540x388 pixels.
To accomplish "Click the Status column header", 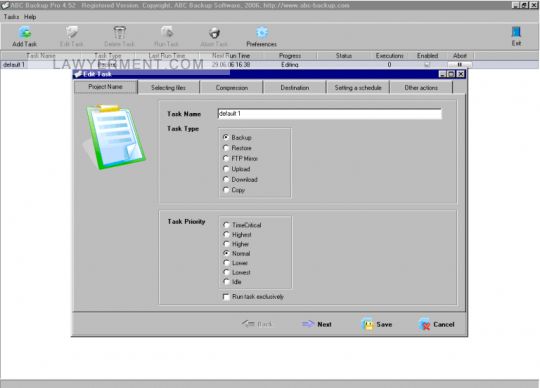I will (x=344, y=55).
